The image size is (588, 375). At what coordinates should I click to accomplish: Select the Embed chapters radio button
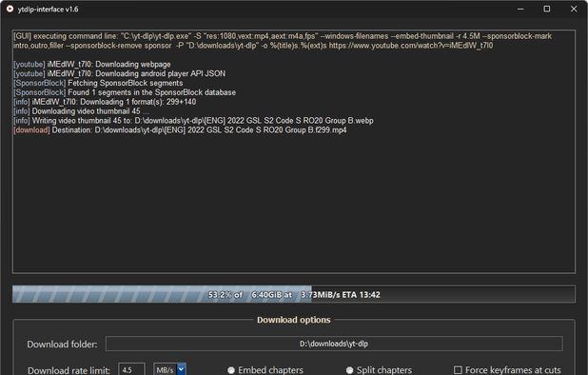pyautogui.click(x=231, y=370)
